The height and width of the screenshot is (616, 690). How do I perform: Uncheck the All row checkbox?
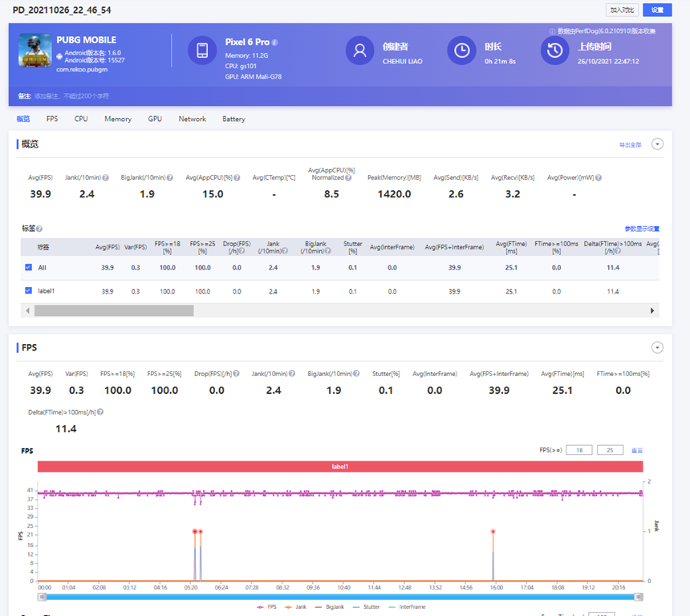click(29, 267)
